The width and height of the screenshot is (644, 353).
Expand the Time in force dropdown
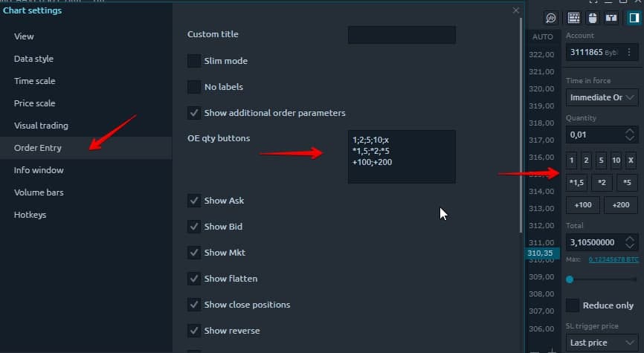click(602, 97)
